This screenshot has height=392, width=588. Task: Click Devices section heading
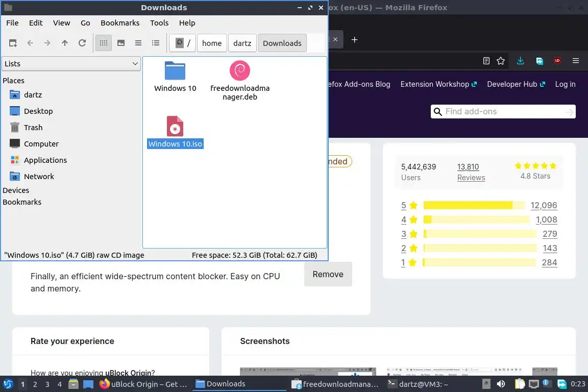[16, 190]
